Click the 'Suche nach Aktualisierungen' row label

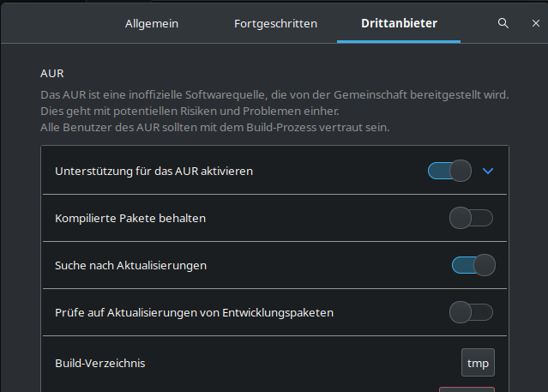point(130,265)
